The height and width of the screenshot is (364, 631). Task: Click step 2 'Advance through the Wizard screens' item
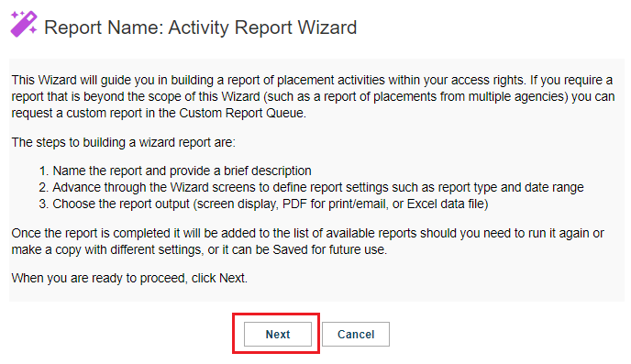click(x=311, y=187)
